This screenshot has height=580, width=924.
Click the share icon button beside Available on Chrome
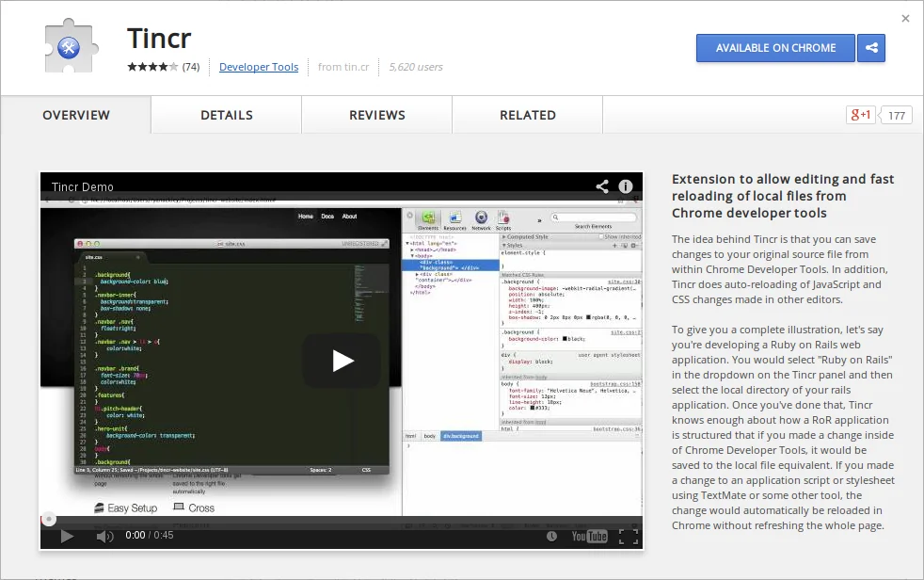click(871, 48)
